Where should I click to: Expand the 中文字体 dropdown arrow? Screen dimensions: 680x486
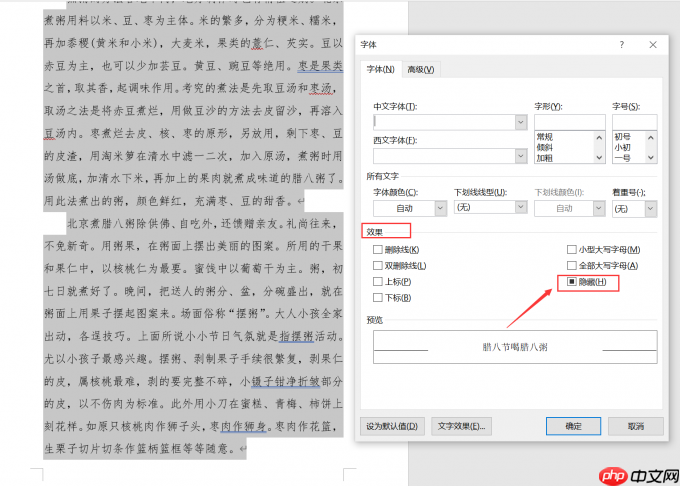pyautogui.click(x=521, y=122)
